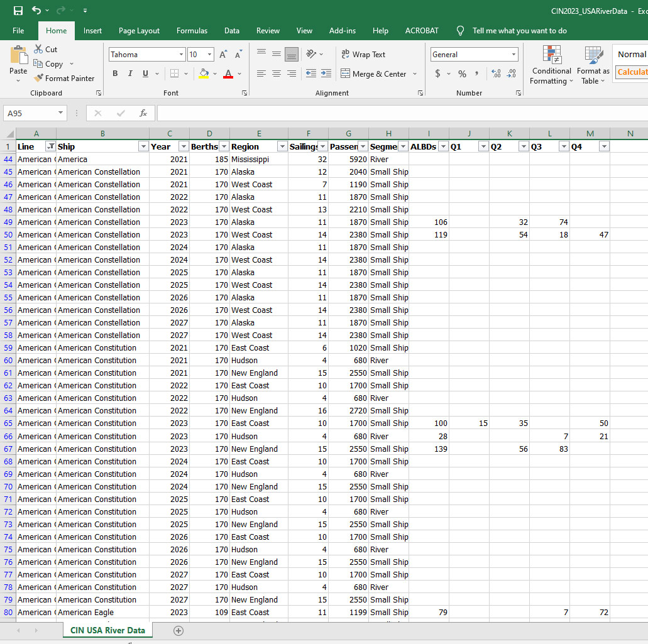Open Format as Table gallery
Image resolution: width=648 pixels, height=644 pixels.
pos(593,65)
